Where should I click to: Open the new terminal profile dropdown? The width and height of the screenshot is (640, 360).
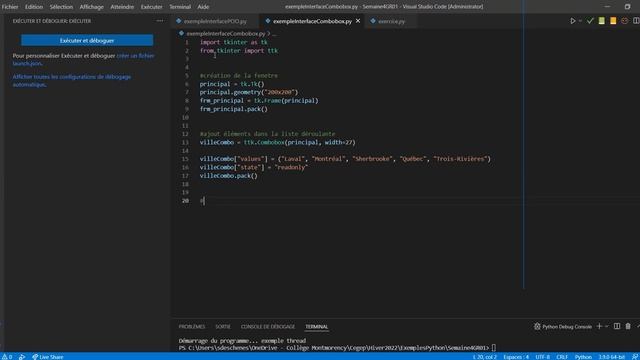point(607,327)
